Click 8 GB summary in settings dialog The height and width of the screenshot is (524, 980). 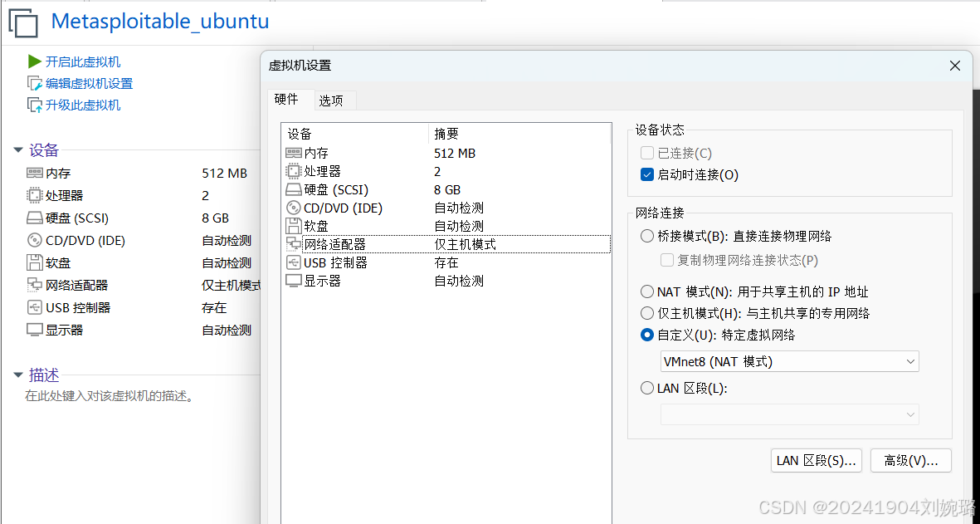point(447,189)
